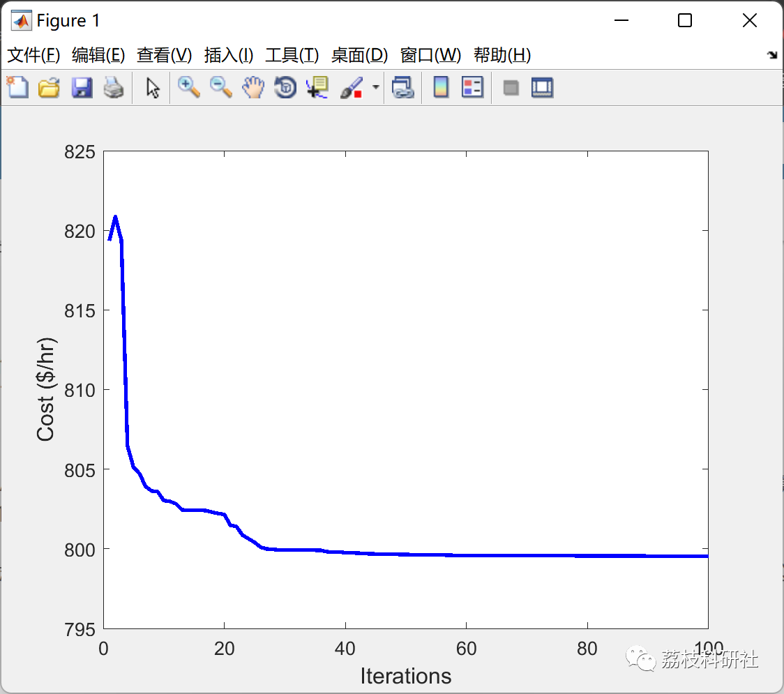Insert a Colorbar from the toolbar
Screen dimensions: 784x694
(441, 87)
